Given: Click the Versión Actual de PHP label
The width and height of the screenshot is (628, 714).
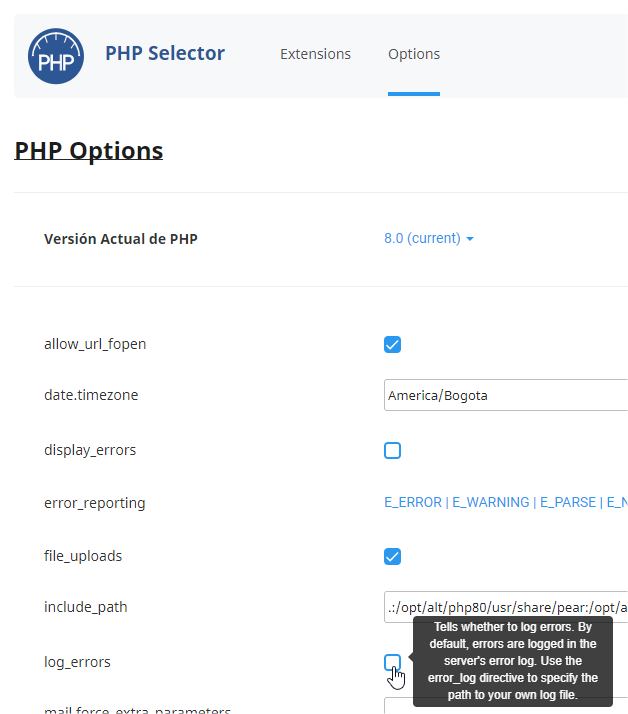Looking at the screenshot, I should coord(121,239).
